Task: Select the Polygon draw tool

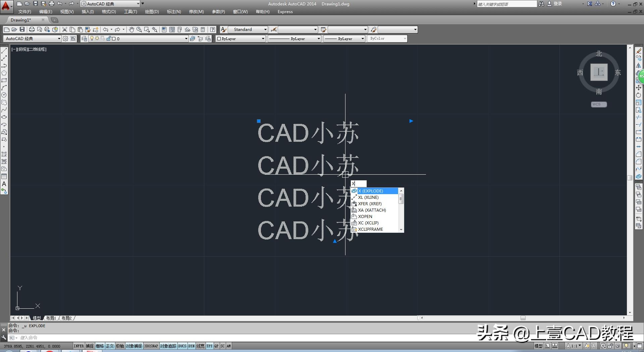Action: point(4,73)
